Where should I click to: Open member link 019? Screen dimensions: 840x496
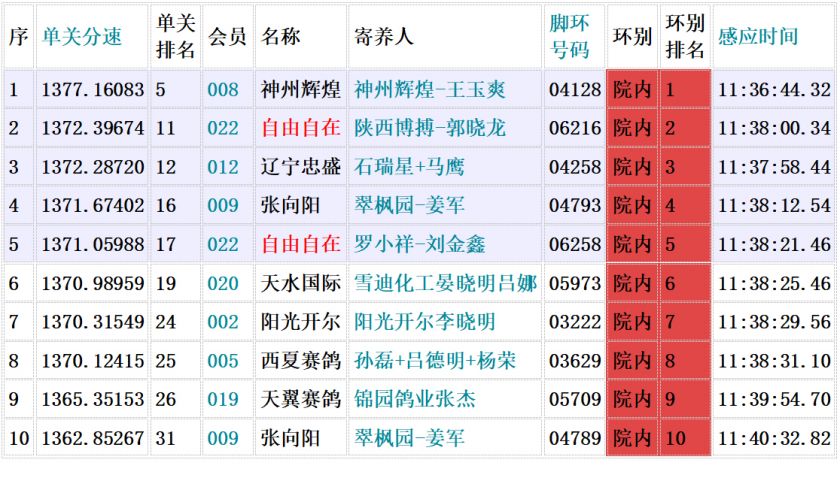pyautogui.click(x=223, y=399)
